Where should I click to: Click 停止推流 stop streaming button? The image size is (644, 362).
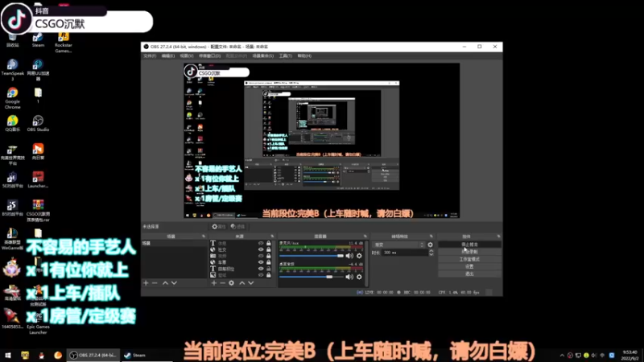[469, 245]
